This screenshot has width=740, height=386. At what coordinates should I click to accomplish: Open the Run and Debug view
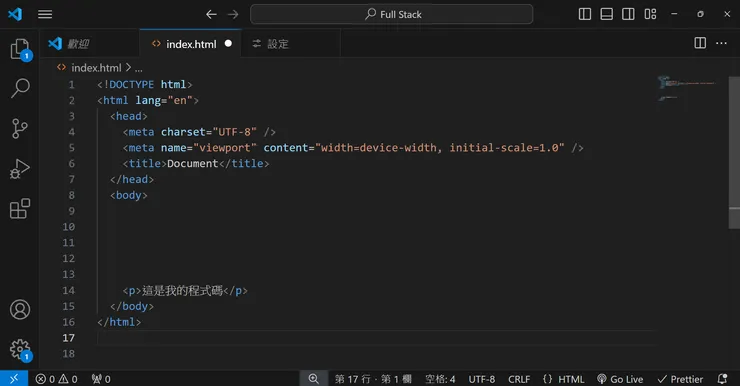pyautogui.click(x=20, y=168)
